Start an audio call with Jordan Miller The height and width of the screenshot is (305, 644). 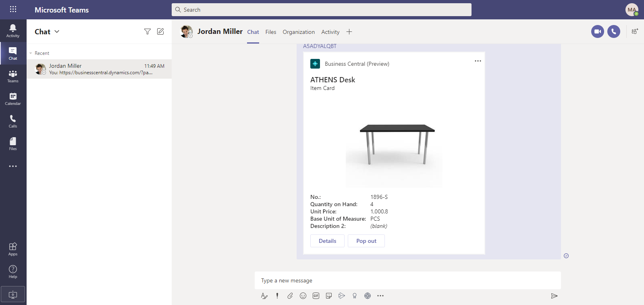[614, 31]
